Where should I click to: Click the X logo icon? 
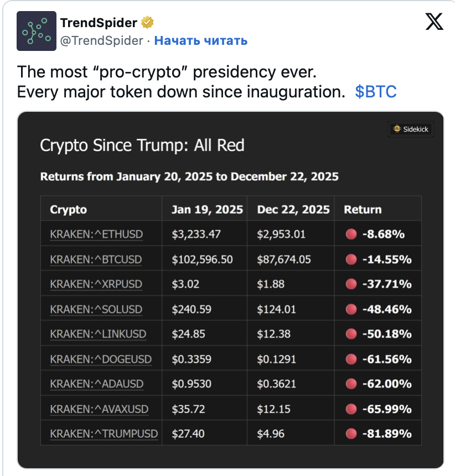click(x=434, y=22)
